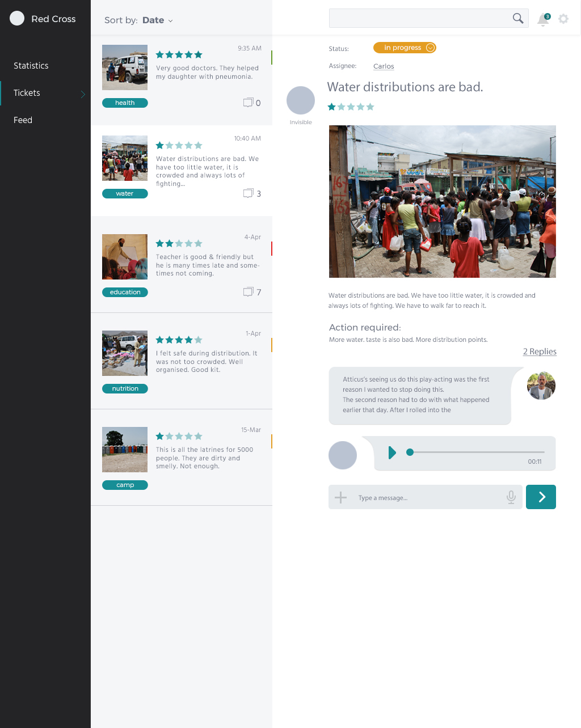Click replier's profile photo
The width and height of the screenshot is (581, 728).
541,386
